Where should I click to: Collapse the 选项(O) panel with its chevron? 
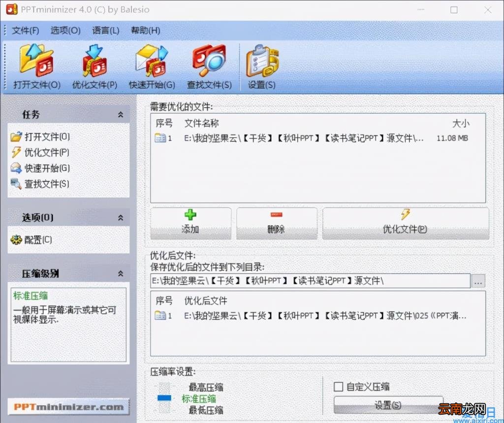[121, 217]
